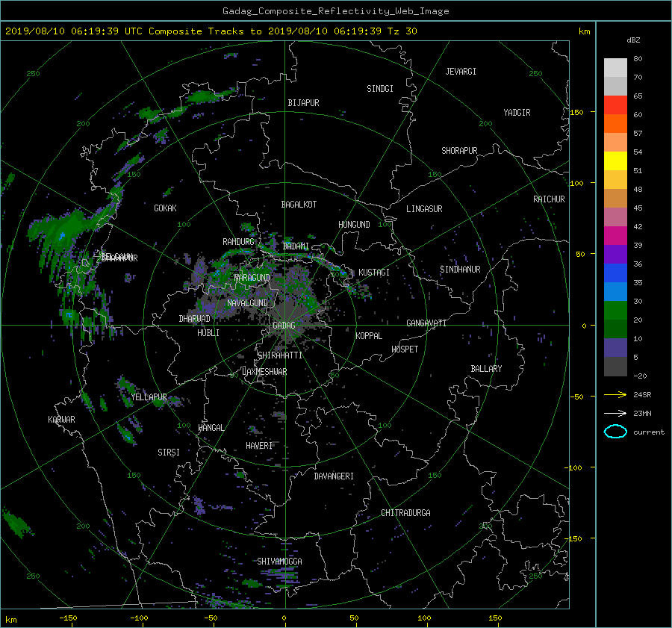Choose the light orange 54–57 dBZ band

coord(615,143)
